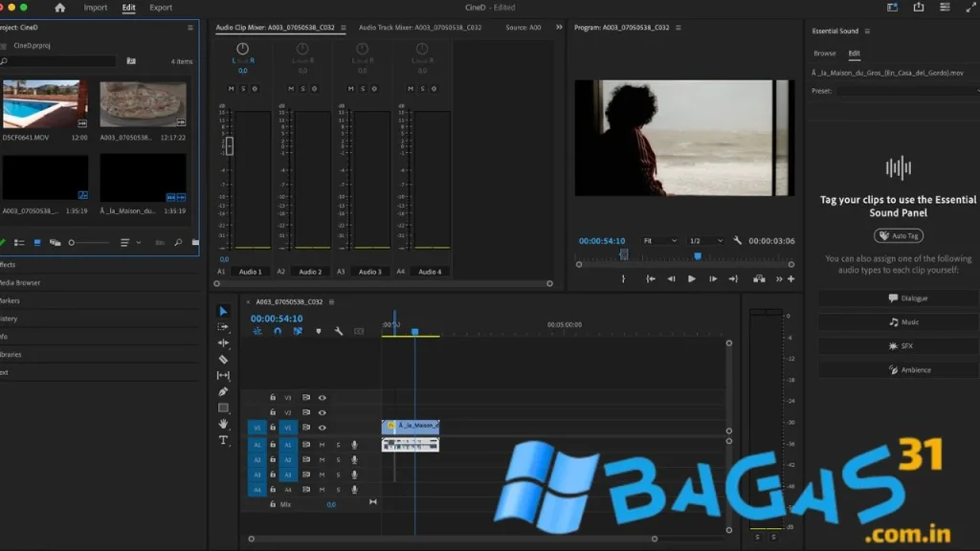Screen dimensions: 980x551
Task: Go to Out point in Program monitor
Action: [733, 279]
